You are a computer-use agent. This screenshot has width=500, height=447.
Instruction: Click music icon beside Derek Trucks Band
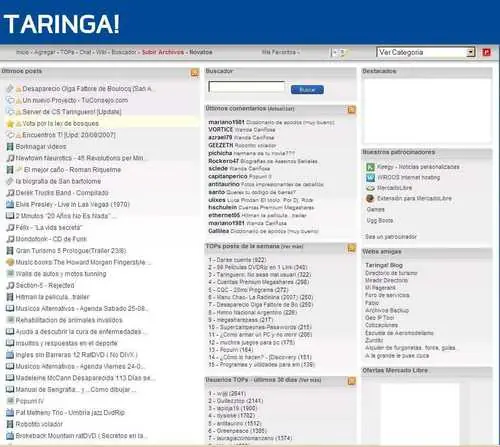click(x=10, y=193)
